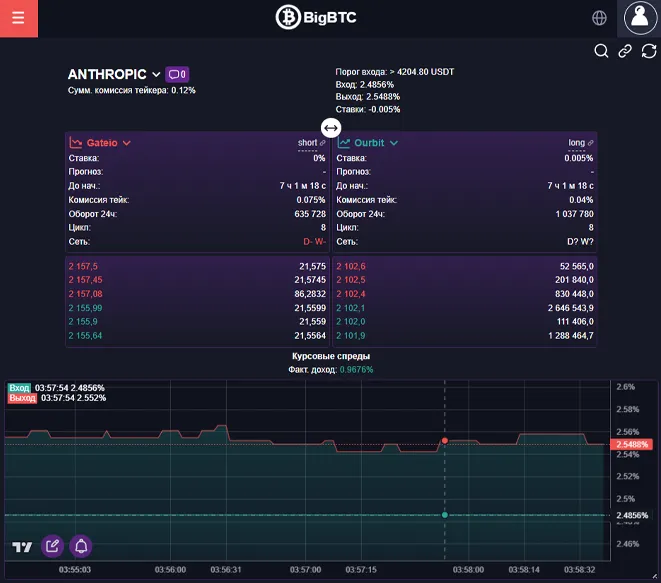Click the 2.6% price scale label
The image size is (661, 583).
click(x=626, y=387)
